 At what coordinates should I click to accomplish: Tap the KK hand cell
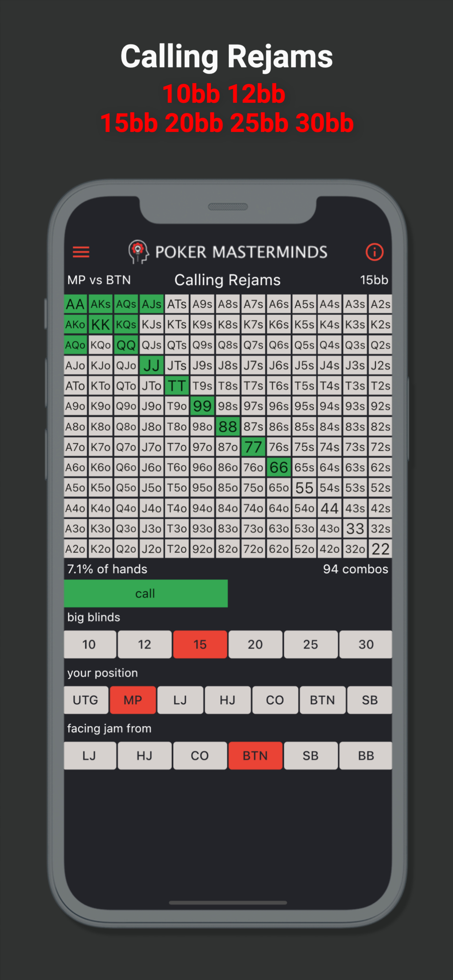[x=101, y=324]
